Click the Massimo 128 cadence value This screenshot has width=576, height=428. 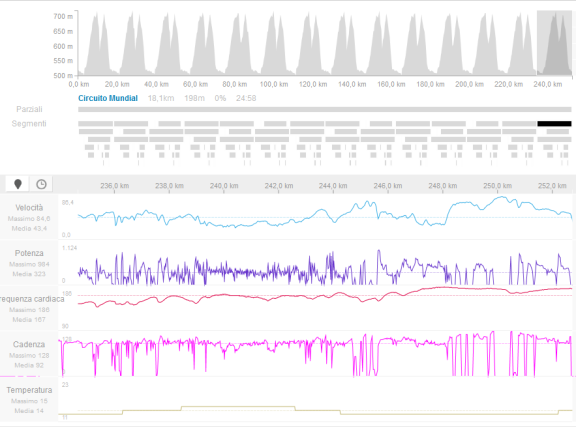click(x=29, y=355)
